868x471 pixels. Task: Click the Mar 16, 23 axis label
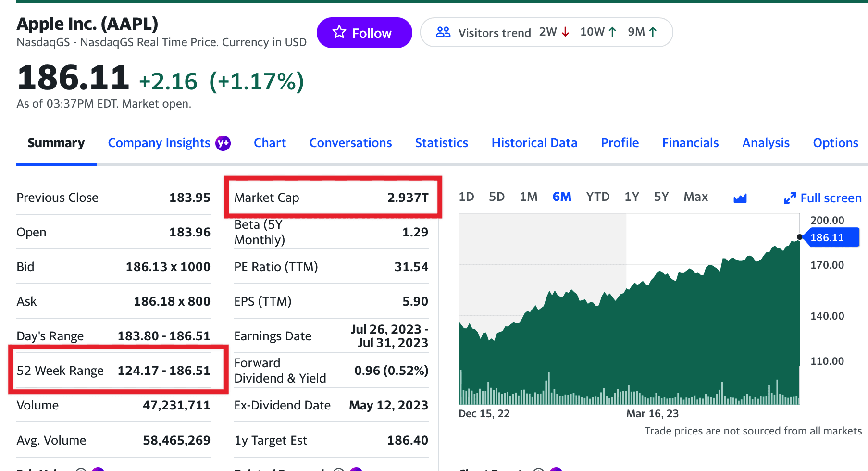tap(652, 414)
